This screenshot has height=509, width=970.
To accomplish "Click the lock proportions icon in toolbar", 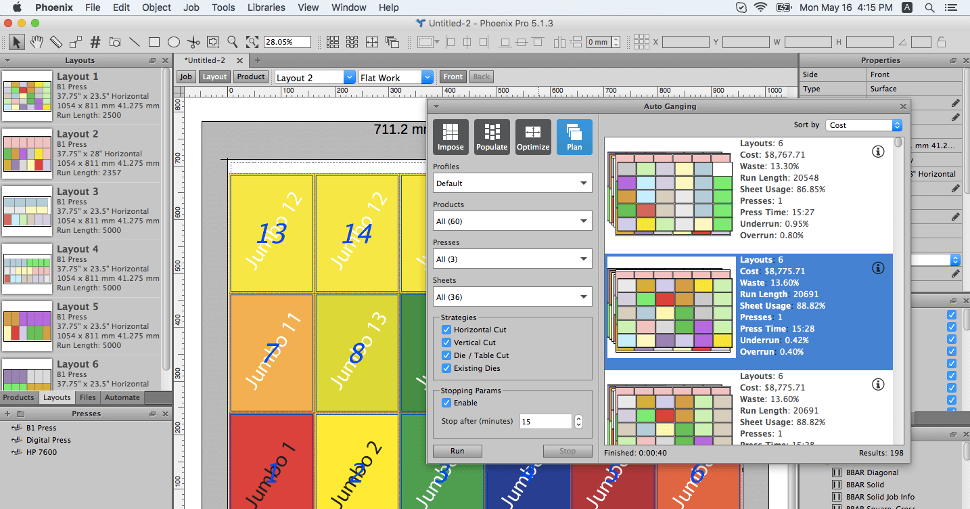I will pyautogui.click(x=942, y=42).
